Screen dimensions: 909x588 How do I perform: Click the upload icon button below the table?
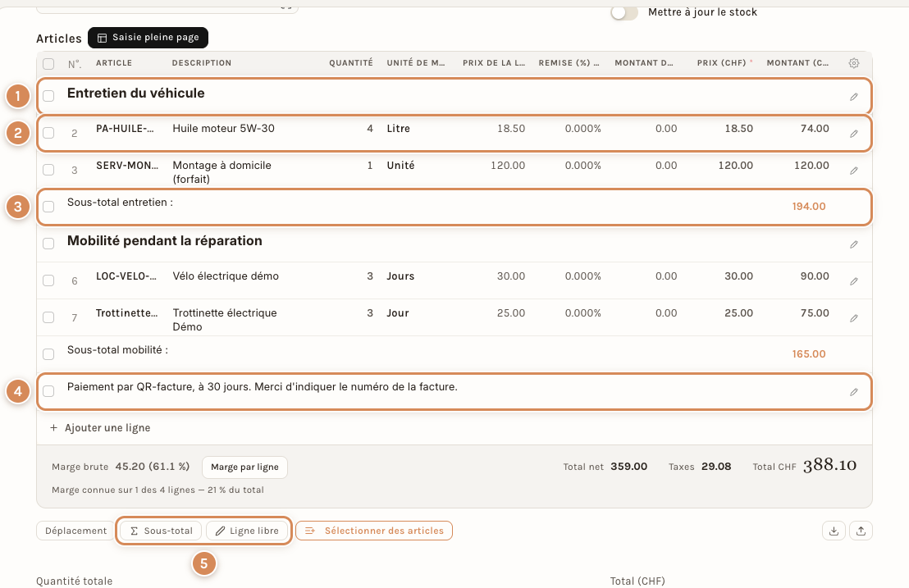click(861, 531)
